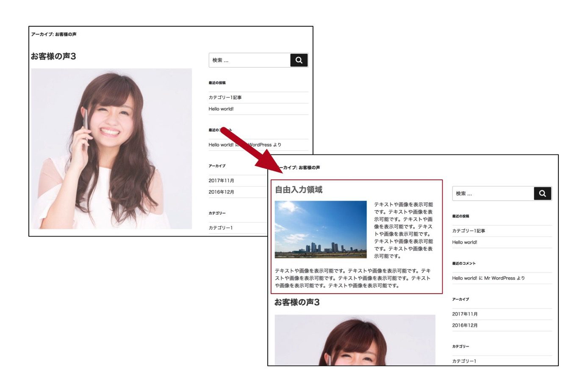The image size is (588, 391).
Task: Open the 2017年11月 archive in the front page
Action: pyautogui.click(x=465, y=314)
